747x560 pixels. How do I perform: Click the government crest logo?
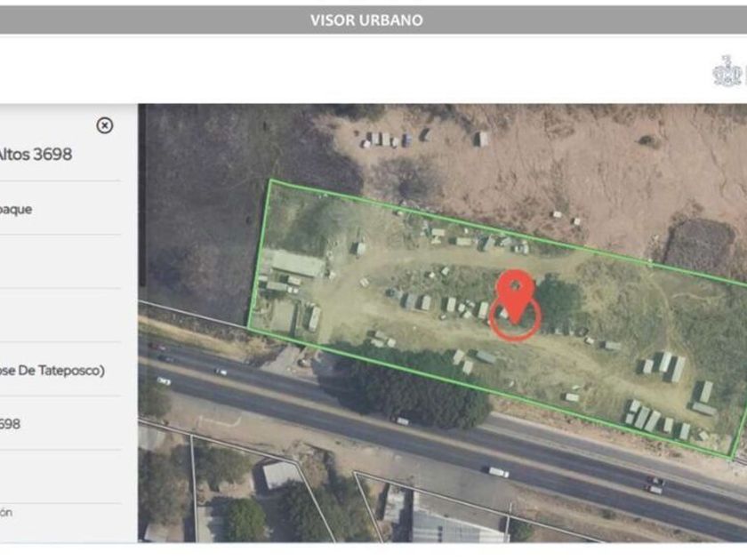pyautogui.click(x=729, y=71)
